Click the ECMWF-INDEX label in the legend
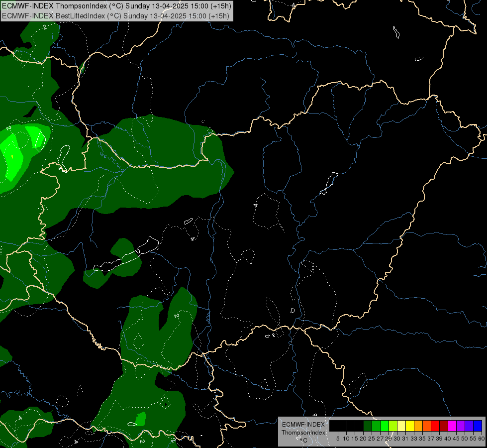487x448 pixels. (x=303, y=425)
